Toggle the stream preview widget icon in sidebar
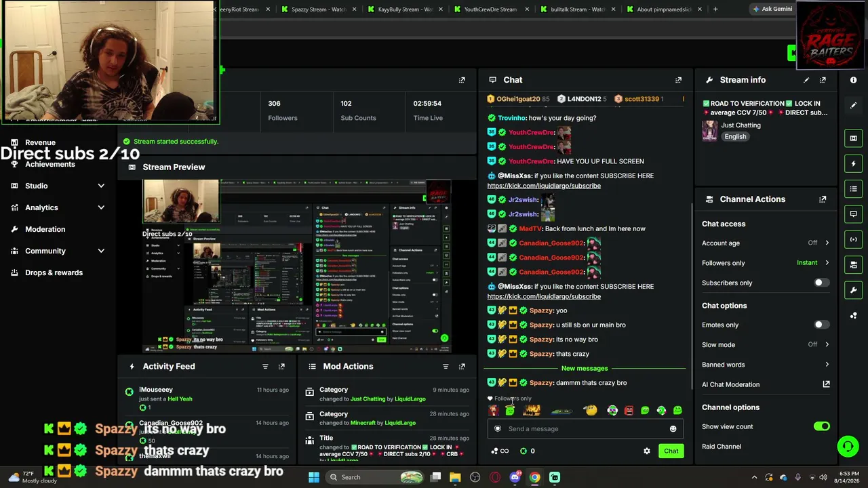 (x=853, y=138)
